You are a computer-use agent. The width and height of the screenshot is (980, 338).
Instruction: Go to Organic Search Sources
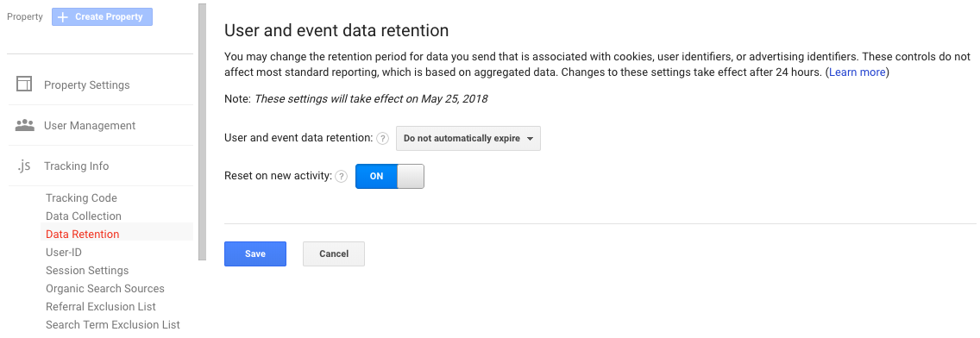pos(105,288)
